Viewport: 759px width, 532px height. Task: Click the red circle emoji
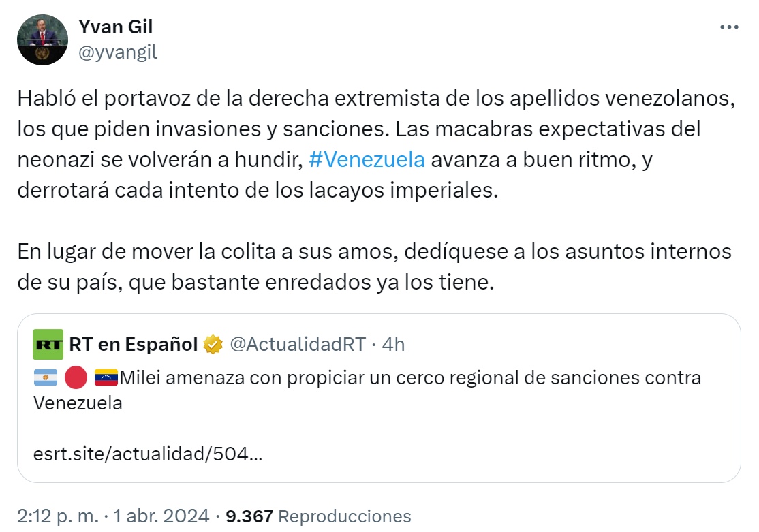coord(76,377)
